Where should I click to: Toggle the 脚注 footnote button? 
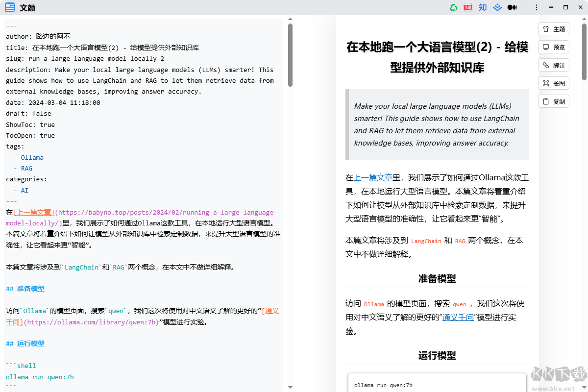coord(554,65)
